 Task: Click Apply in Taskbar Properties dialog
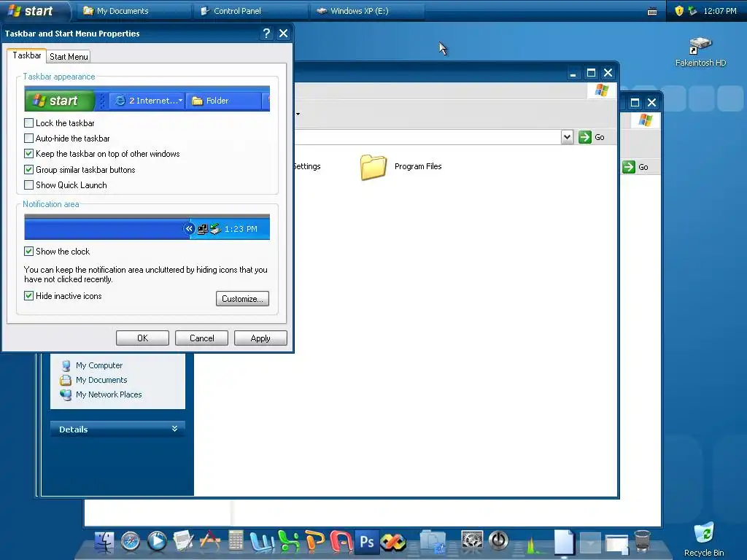[260, 338]
